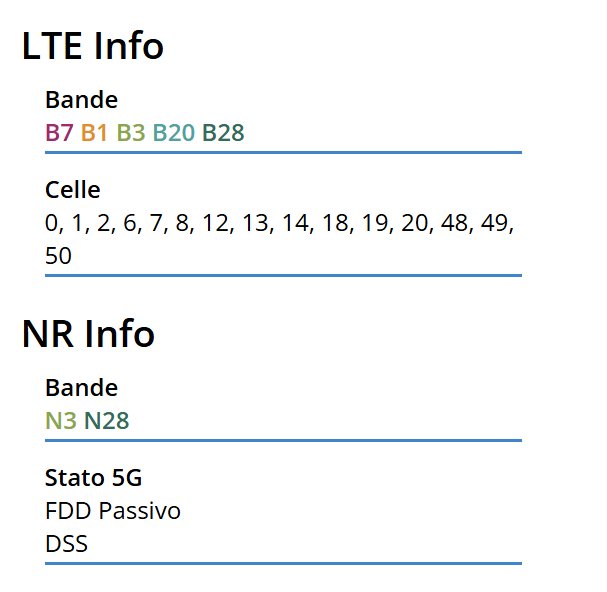The height and width of the screenshot is (592, 607).
Task: Select the B7 LTE band label
Action: coord(59,133)
